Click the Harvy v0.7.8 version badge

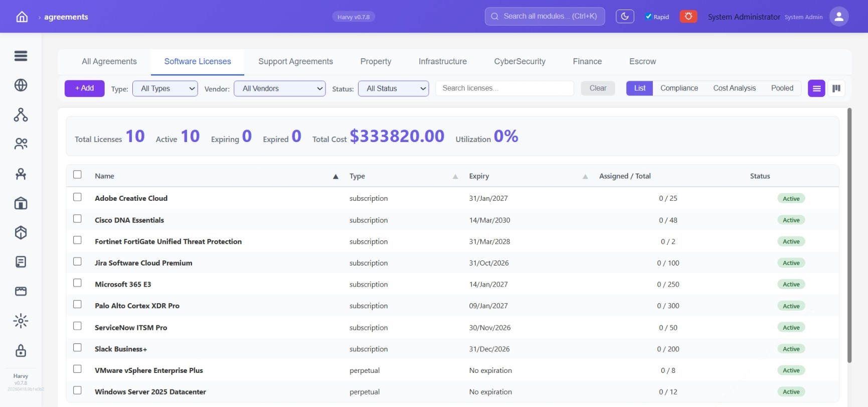[x=354, y=17]
